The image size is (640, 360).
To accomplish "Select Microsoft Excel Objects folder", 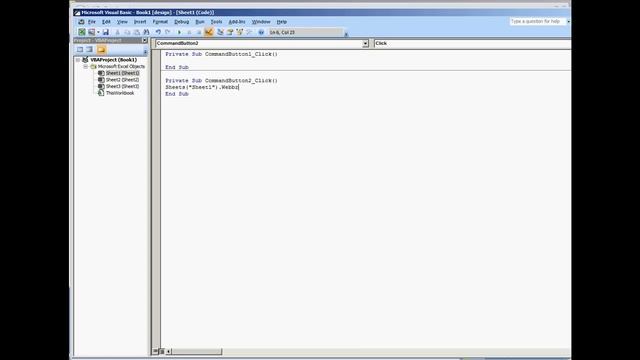I will click(x=121, y=66).
